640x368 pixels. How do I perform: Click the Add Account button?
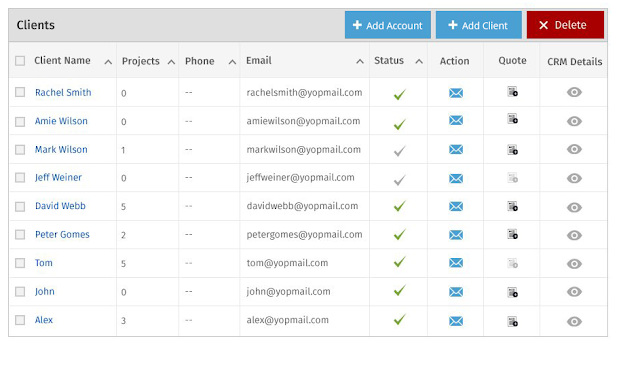tap(388, 25)
